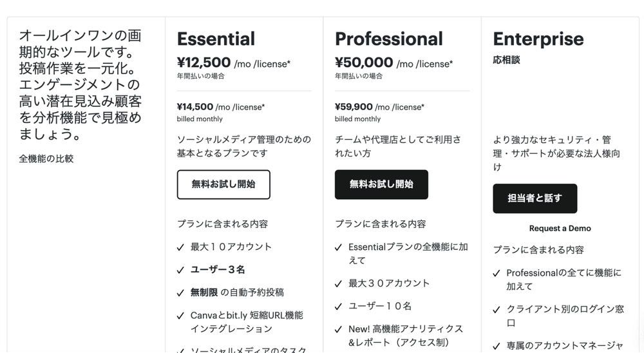The image size is (644, 353).
Task: Click checkmark next to クライアント別のログイン窓口
Action: click(x=497, y=309)
